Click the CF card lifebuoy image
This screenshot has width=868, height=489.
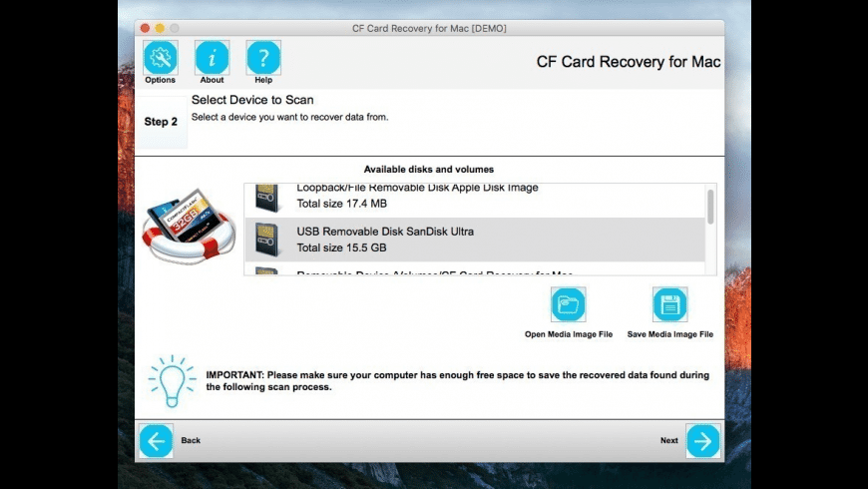(189, 227)
